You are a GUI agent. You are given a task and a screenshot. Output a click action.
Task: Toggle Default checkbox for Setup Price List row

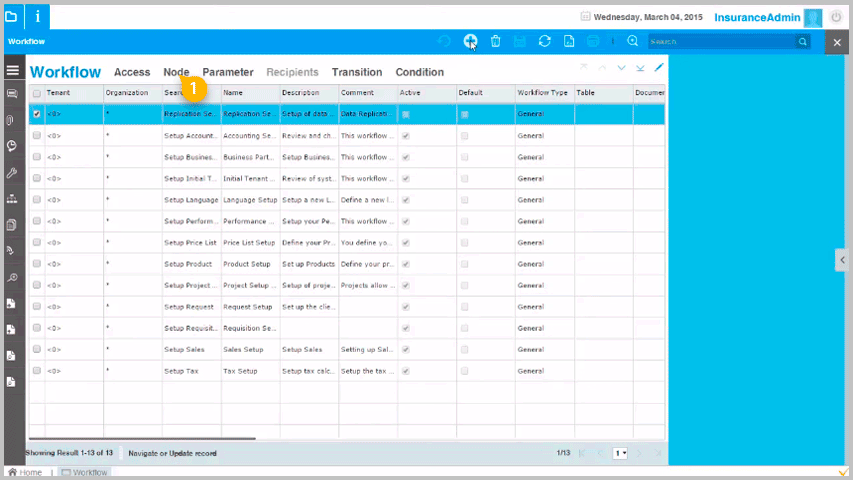tap(465, 243)
